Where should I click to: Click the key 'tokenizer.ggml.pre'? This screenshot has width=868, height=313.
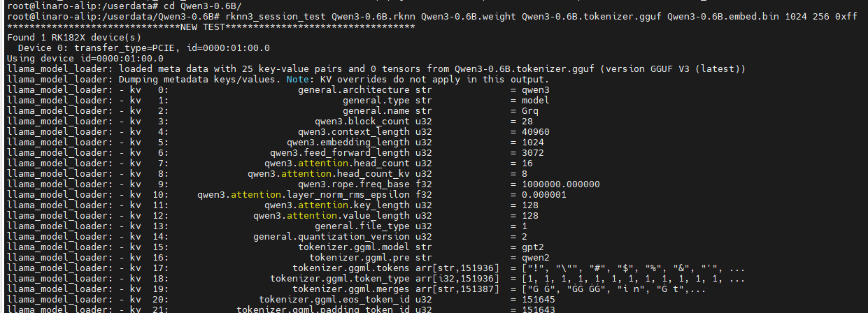[x=360, y=257]
